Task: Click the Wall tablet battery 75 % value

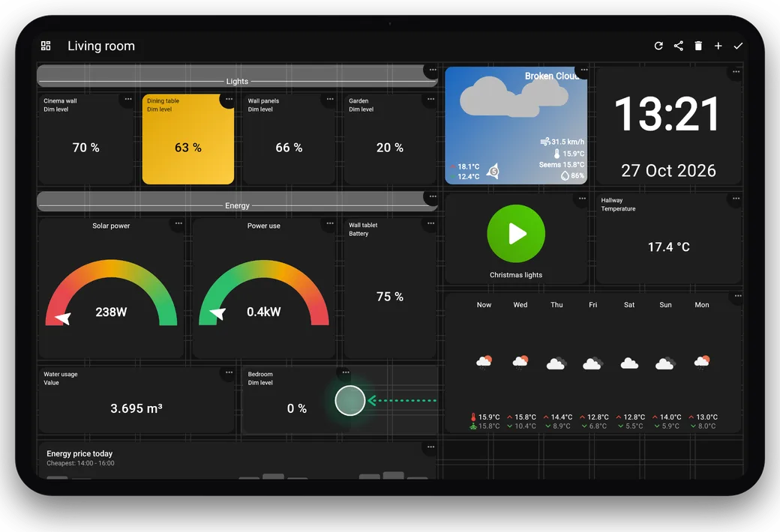Action: (x=390, y=297)
